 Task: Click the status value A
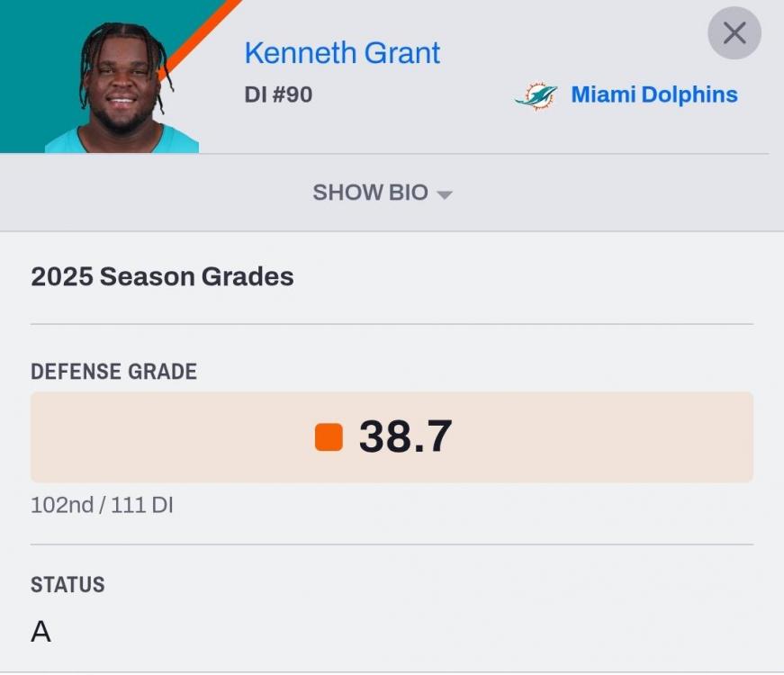point(41,632)
